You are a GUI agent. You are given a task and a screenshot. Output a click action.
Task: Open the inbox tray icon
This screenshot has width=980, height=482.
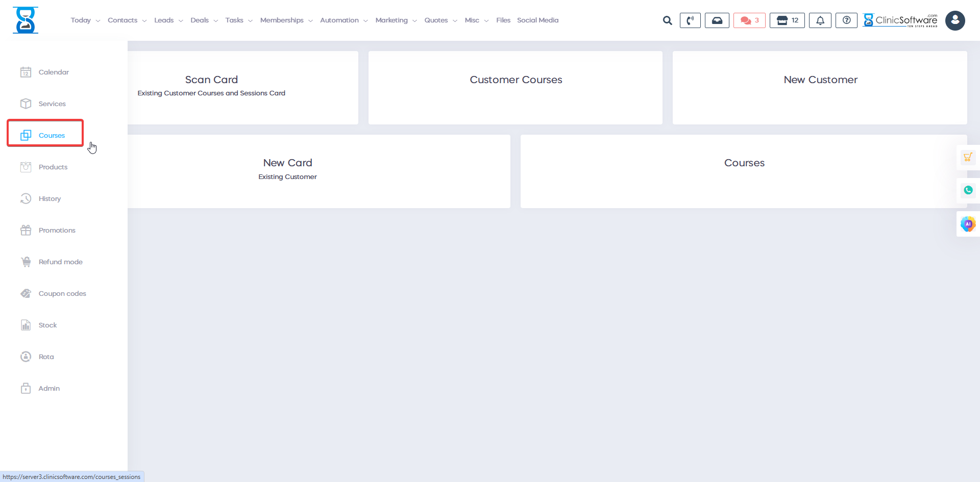pyautogui.click(x=717, y=20)
